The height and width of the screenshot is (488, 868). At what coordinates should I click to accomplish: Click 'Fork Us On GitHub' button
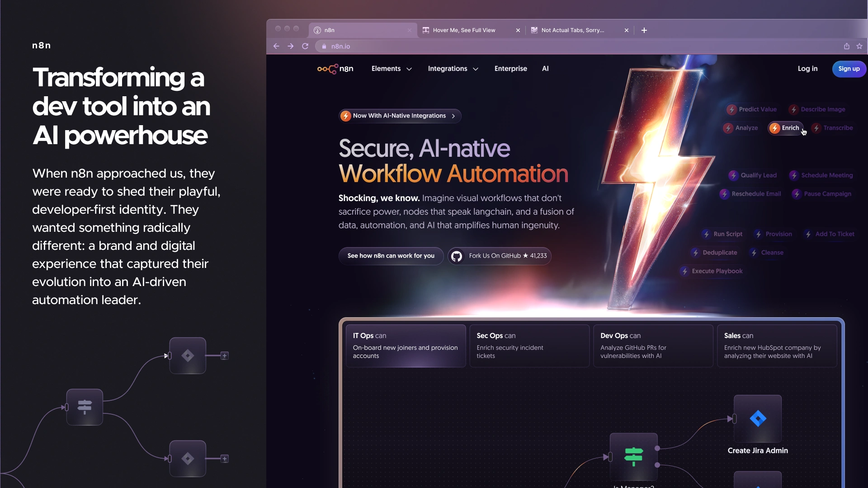(x=500, y=256)
